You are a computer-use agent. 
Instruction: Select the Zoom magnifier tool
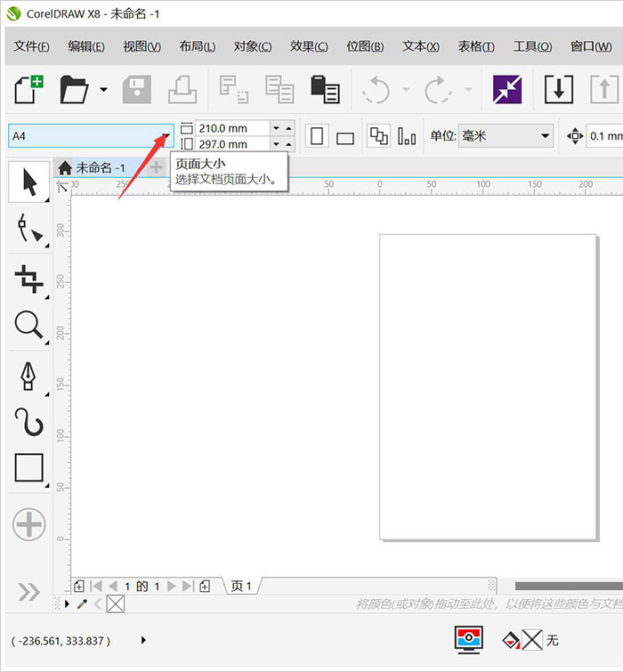pyautogui.click(x=29, y=326)
